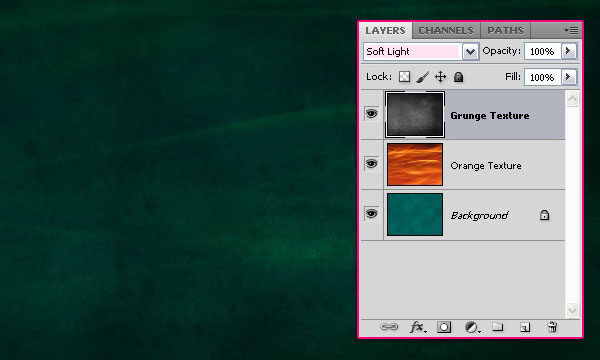Open the Add layer style fx menu
Screen dimensions: 600x360
pos(418,327)
